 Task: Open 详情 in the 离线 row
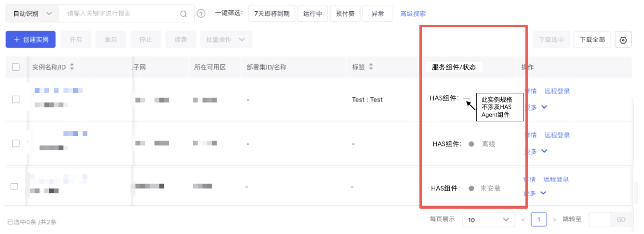[530, 135]
